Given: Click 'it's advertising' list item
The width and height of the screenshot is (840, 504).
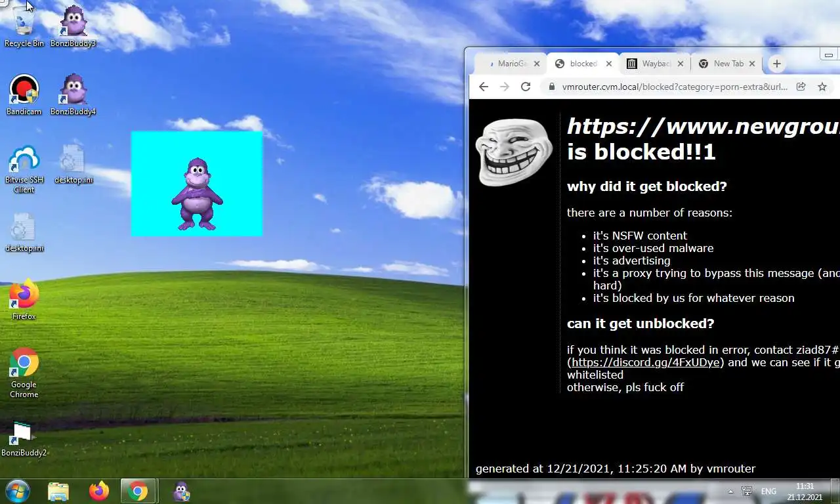Looking at the screenshot, I should [x=632, y=261].
